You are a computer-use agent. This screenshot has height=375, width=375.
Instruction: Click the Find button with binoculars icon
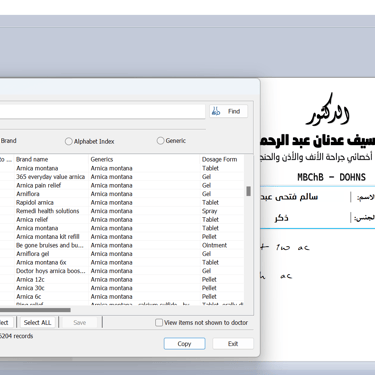click(x=229, y=111)
